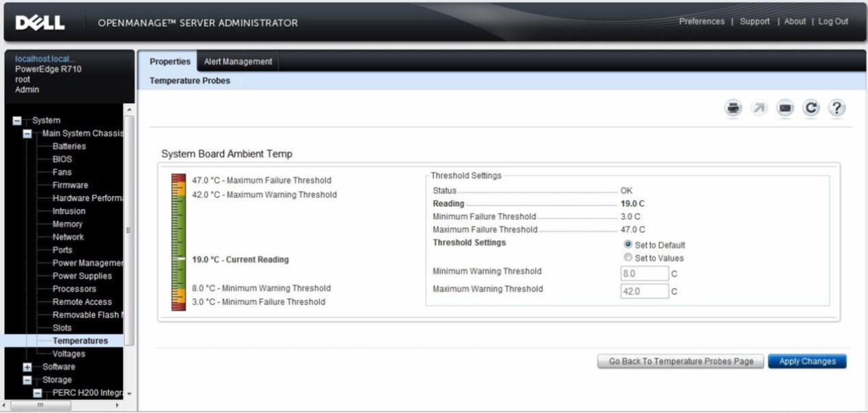This screenshot has width=868, height=413.
Task: Go Back To Temperature Probes Page
Action: click(681, 361)
